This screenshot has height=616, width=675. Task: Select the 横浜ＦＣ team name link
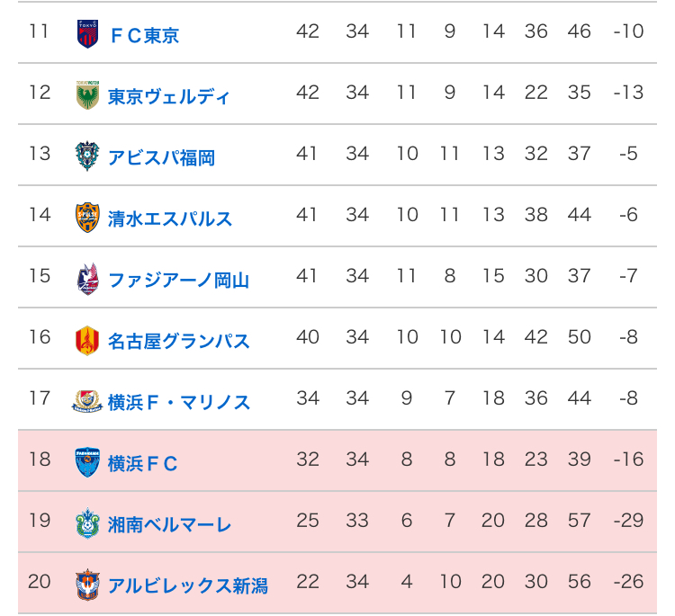142,463
